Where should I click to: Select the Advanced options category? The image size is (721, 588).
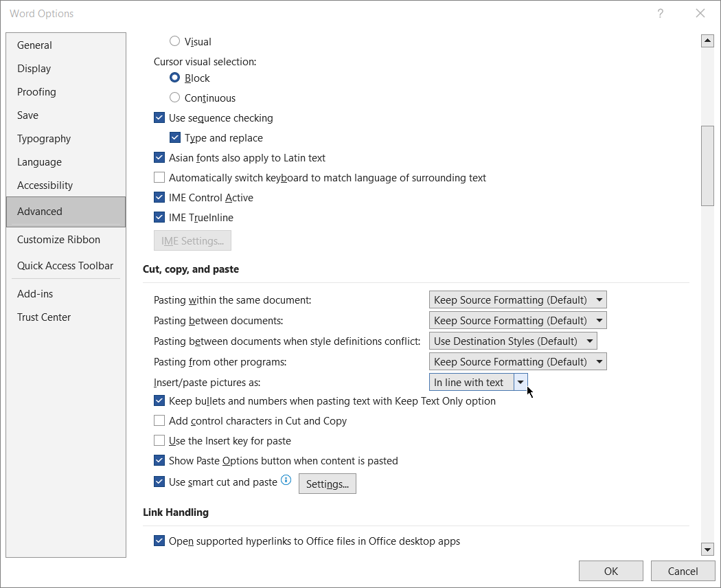66,212
